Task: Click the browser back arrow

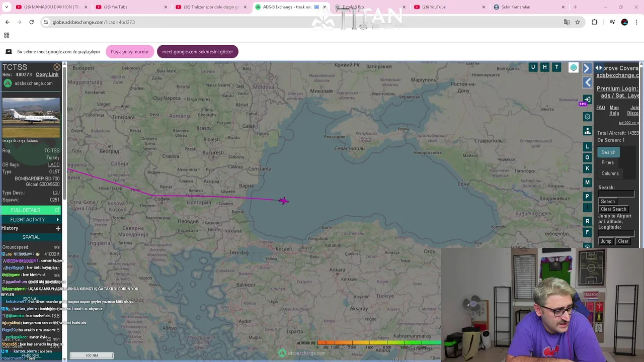Action: (x=7, y=22)
